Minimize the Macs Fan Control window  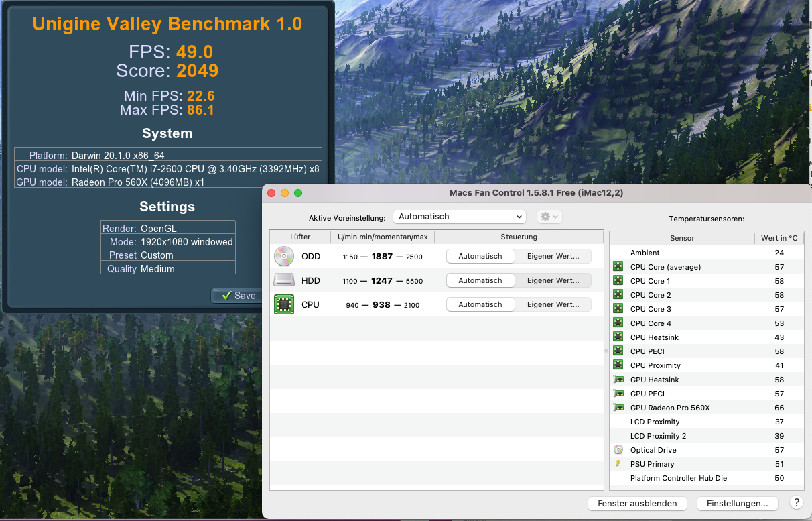coord(285,193)
